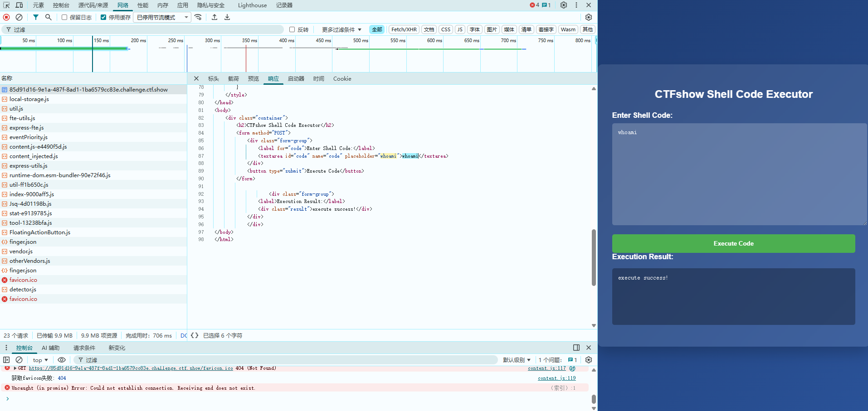Open DevTools settings gear at top

(564, 5)
